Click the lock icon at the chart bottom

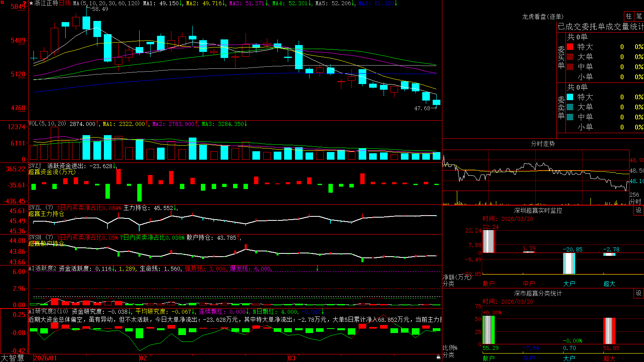click(x=439, y=357)
